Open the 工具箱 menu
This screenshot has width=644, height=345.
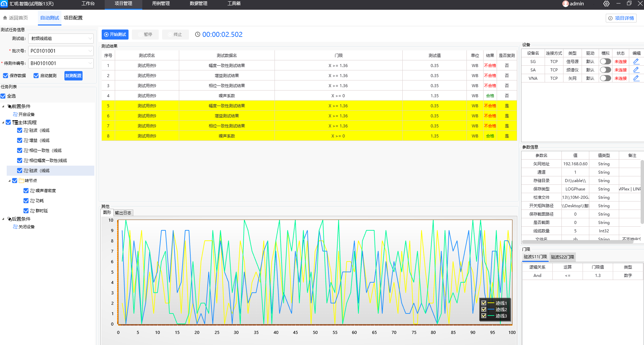coord(234,4)
